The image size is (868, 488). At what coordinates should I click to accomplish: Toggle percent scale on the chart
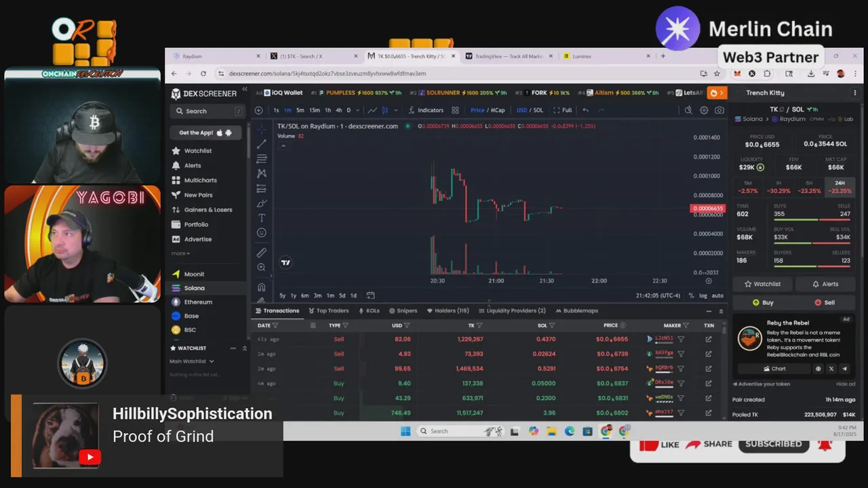(x=691, y=296)
